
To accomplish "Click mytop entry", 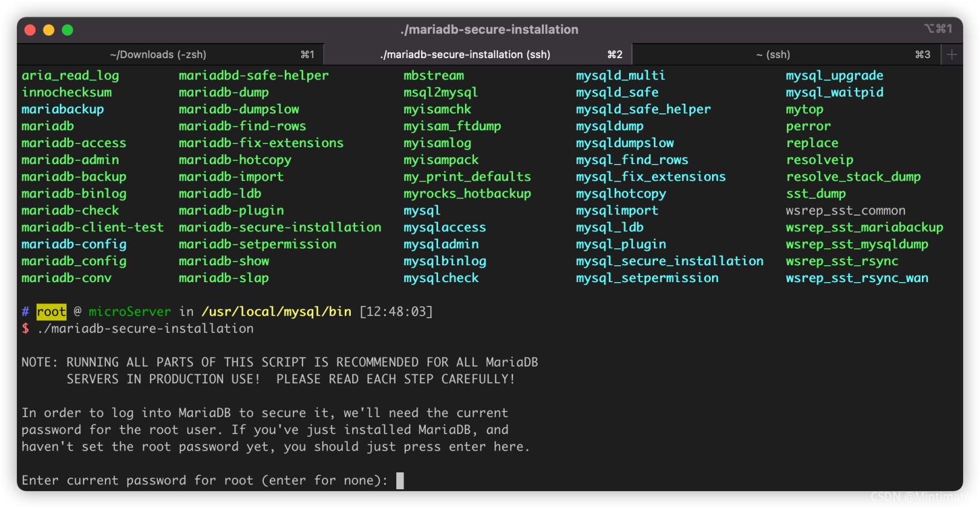I will pos(805,110).
